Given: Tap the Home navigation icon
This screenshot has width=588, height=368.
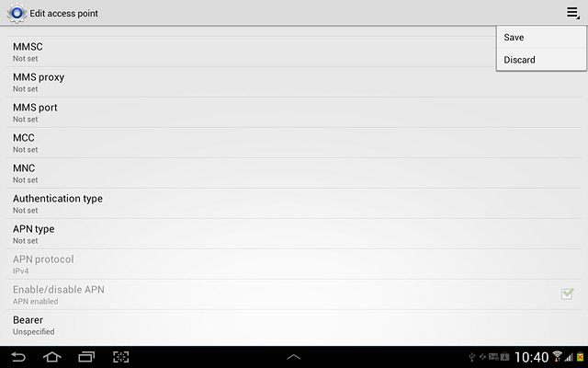Looking at the screenshot, I should (x=52, y=357).
